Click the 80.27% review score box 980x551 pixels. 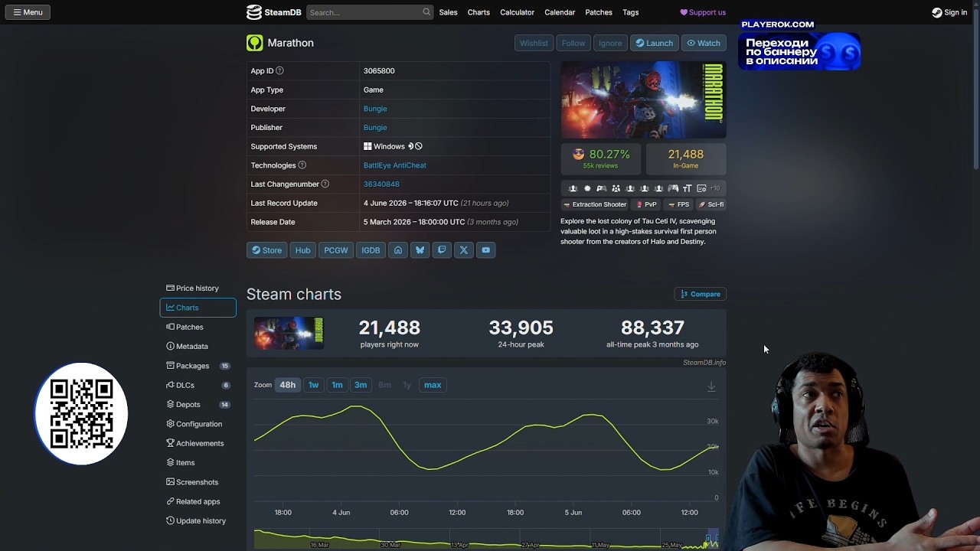tap(602, 158)
